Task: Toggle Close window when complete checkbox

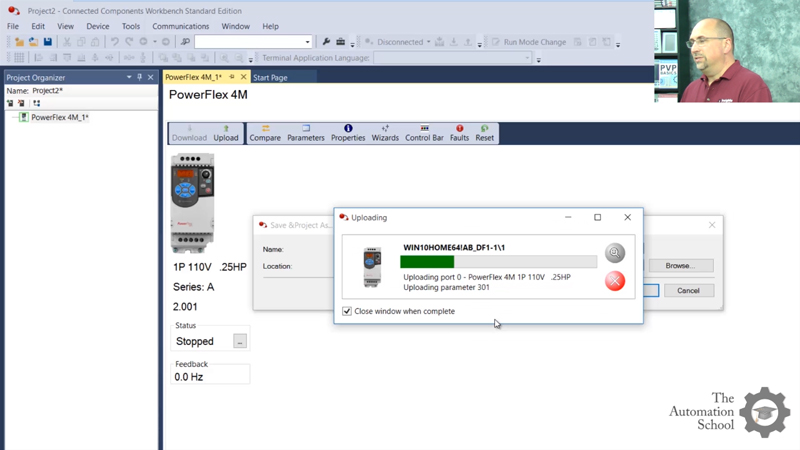Action: point(347,311)
